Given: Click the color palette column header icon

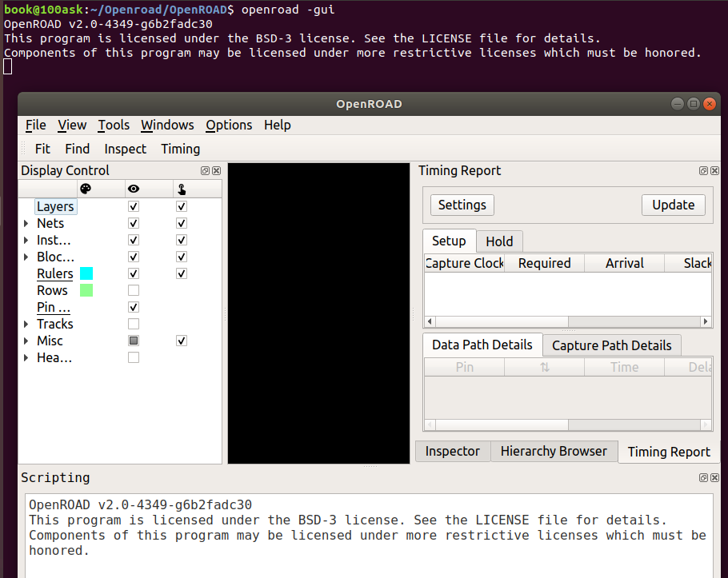Looking at the screenshot, I should (x=86, y=189).
